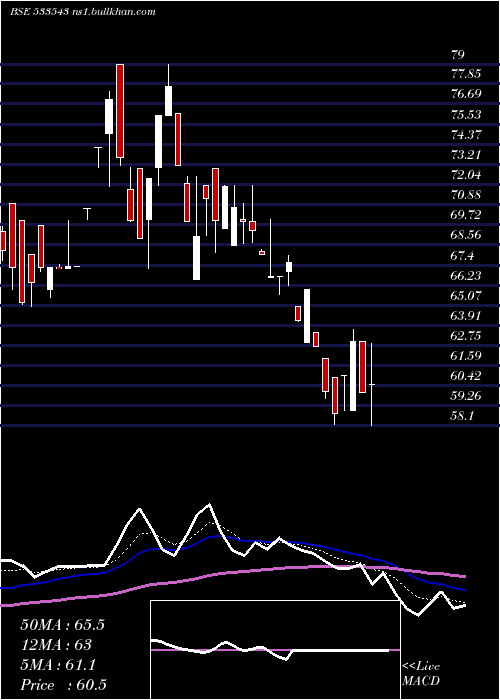Select the 60.42 price level label
Image resolution: width=500 pixels, height=700 pixels.
(466, 376)
